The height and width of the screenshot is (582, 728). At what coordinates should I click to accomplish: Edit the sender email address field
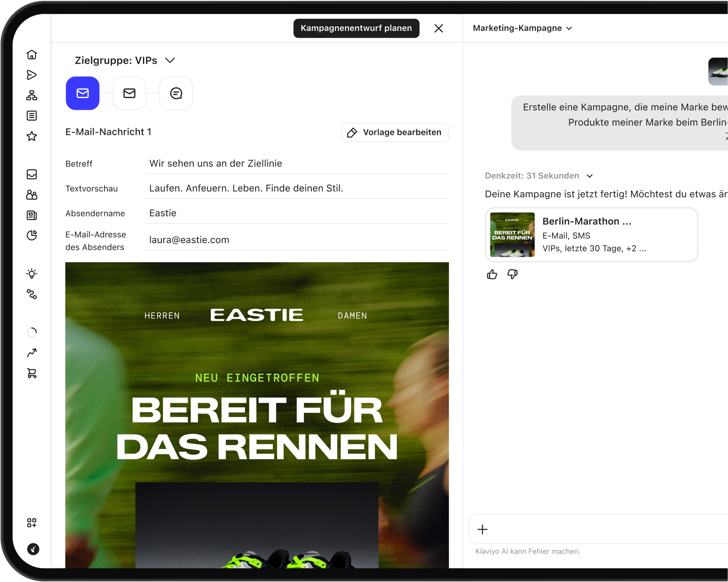[297, 240]
